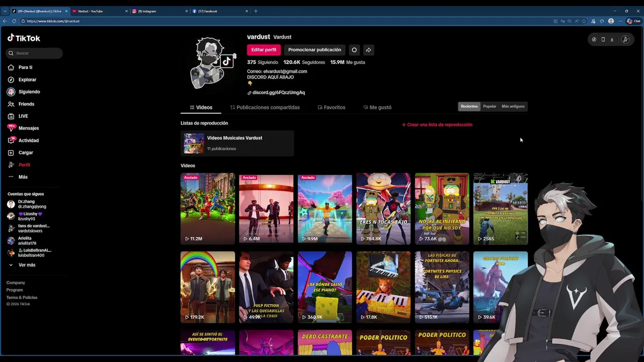Image resolution: width=644 pixels, height=362 pixels.
Task: Click the browser address bar URL
Action: (53, 21)
